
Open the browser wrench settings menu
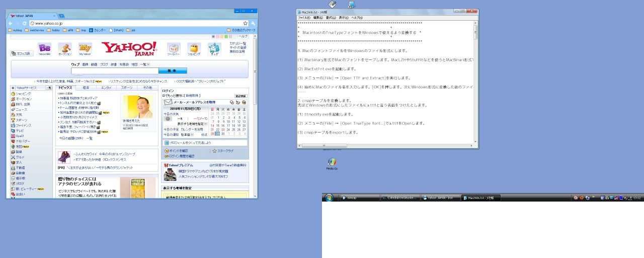pyautogui.click(x=254, y=23)
